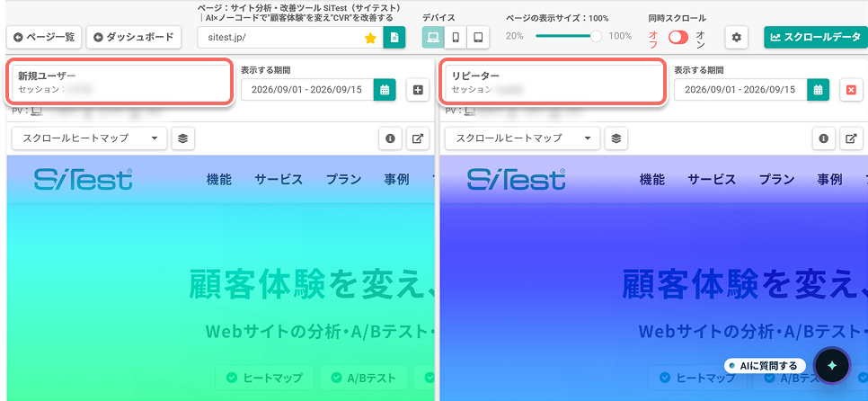
Task: Open 機能 menu in right preview
Action: coord(652,179)
